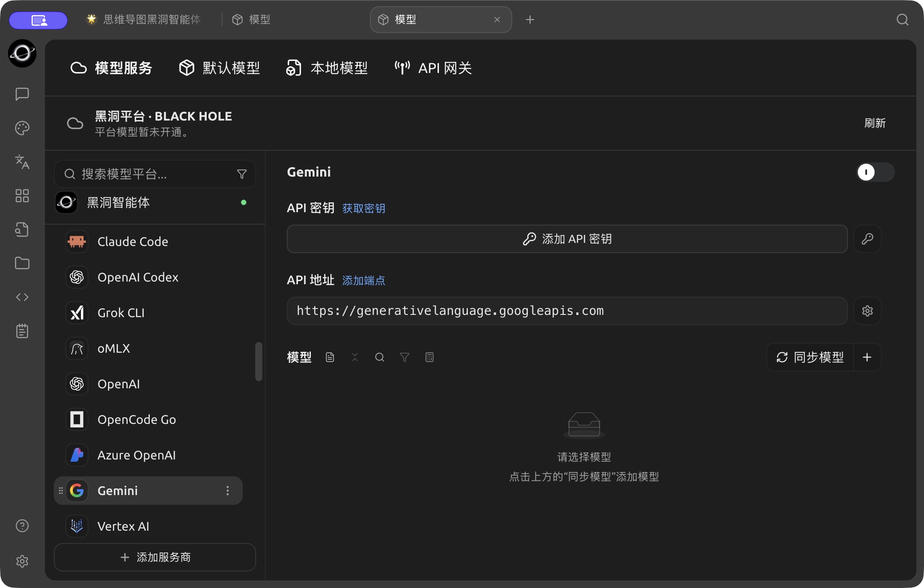Click the 同步模型 button

click(x=810, y=357)
